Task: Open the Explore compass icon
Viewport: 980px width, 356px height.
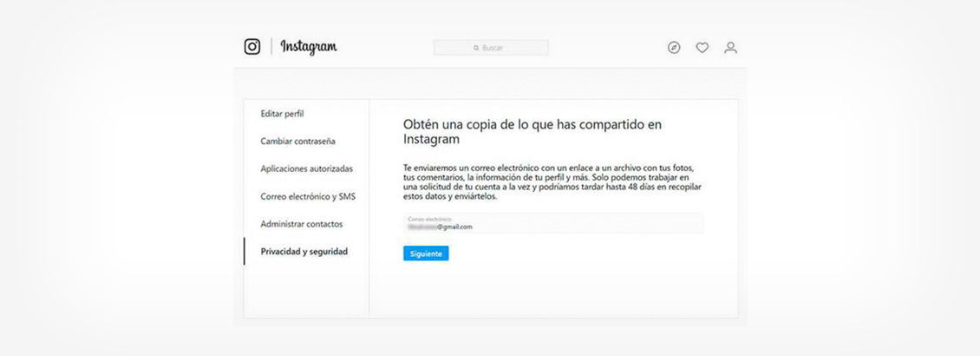Action: 674,48
